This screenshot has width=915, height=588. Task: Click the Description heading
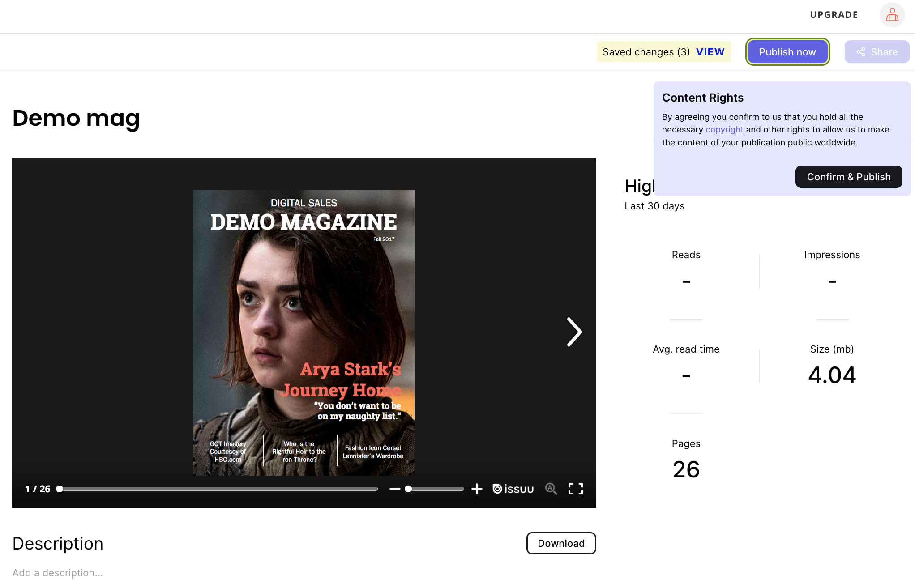[x=58, y=544]
